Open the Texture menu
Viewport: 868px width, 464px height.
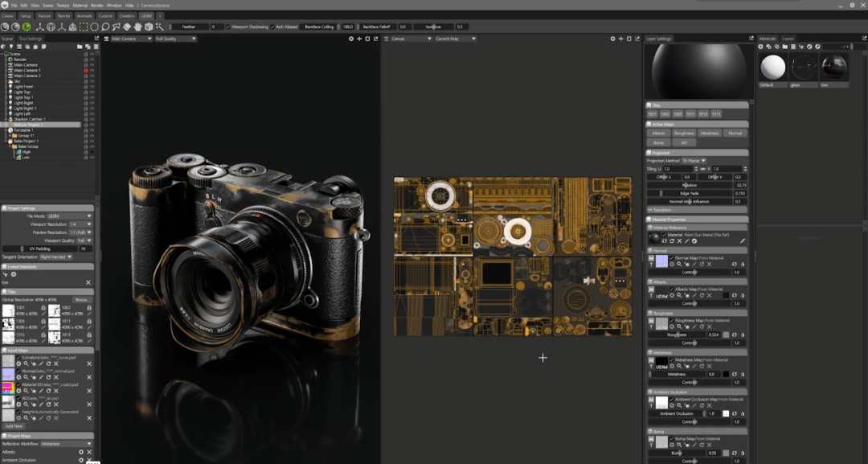coord(63,5)
